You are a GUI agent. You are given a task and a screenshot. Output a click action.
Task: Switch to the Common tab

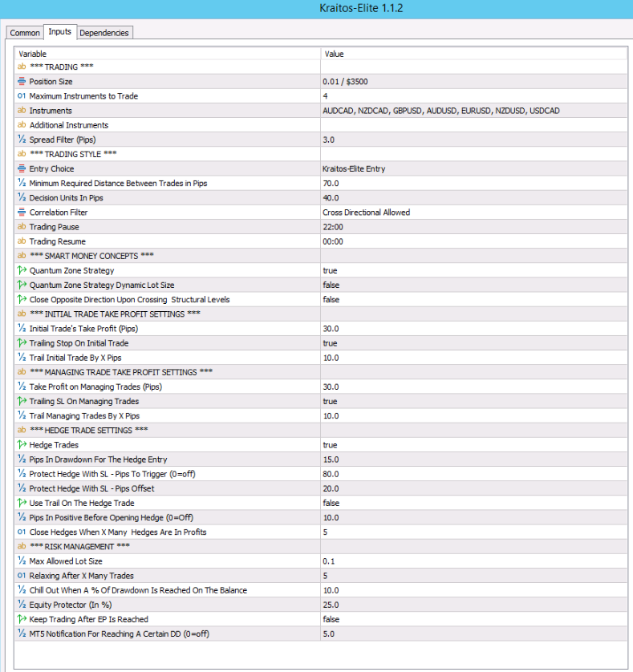24,33
